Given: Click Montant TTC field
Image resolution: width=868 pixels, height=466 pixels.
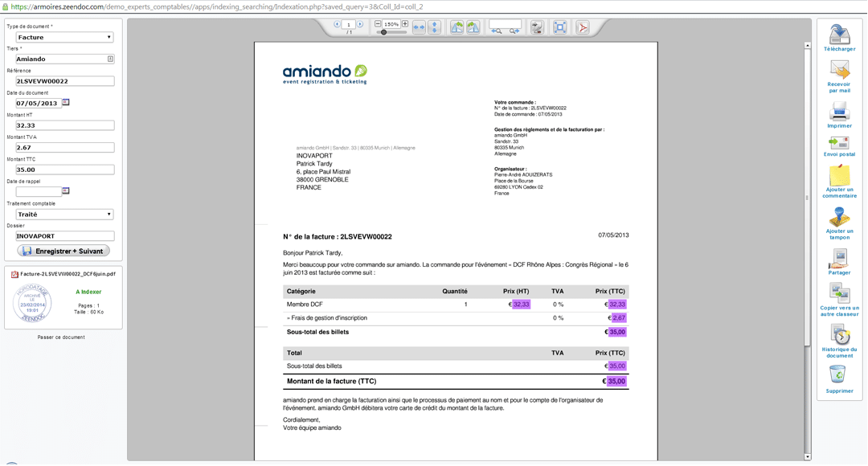Looking at the screenshot, I should tap(65, 170).
